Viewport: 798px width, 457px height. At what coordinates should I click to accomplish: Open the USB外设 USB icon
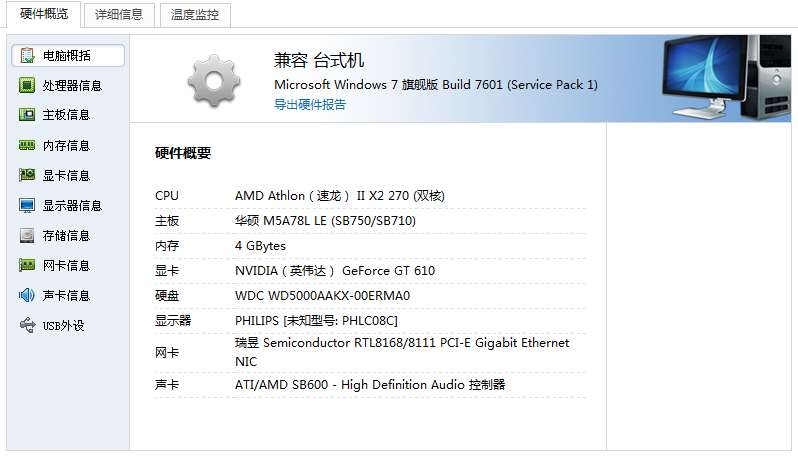pos(27,325)
